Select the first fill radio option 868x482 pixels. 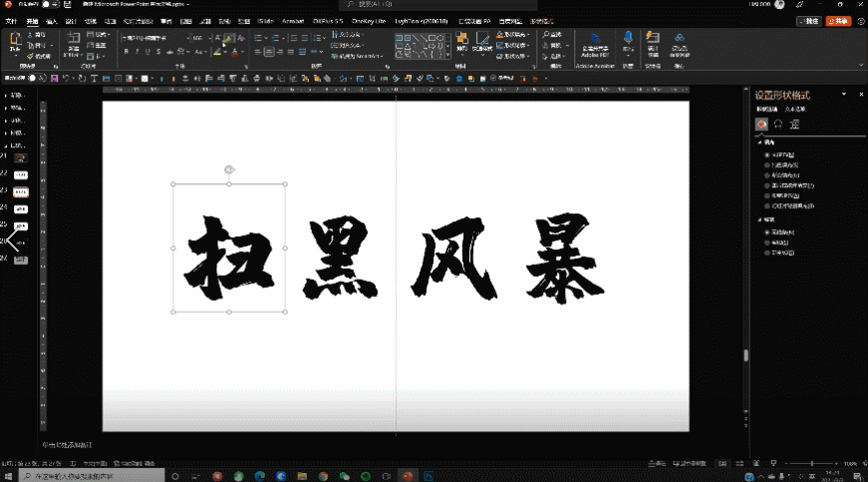(767, 155)
